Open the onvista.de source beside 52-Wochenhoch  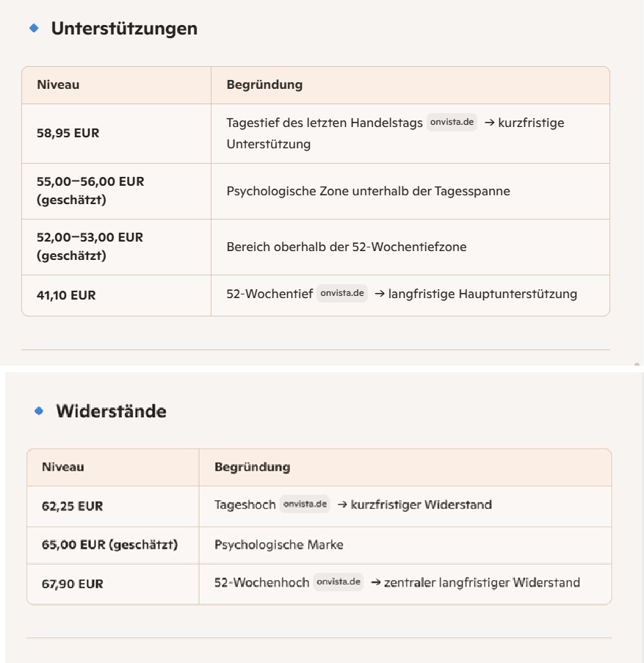(x=339, y=582)
